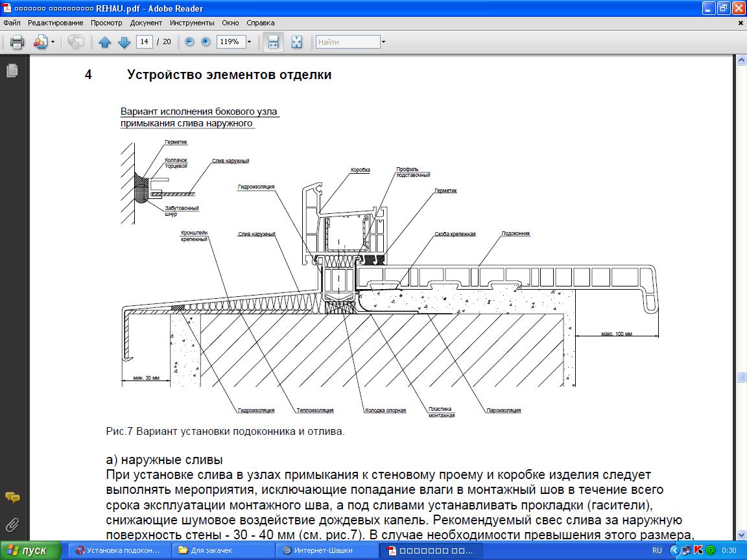This screenshot has width=747, height=560.
Task: Click the 'мин. 30 мм' dimension label
Action: point(146,378)
